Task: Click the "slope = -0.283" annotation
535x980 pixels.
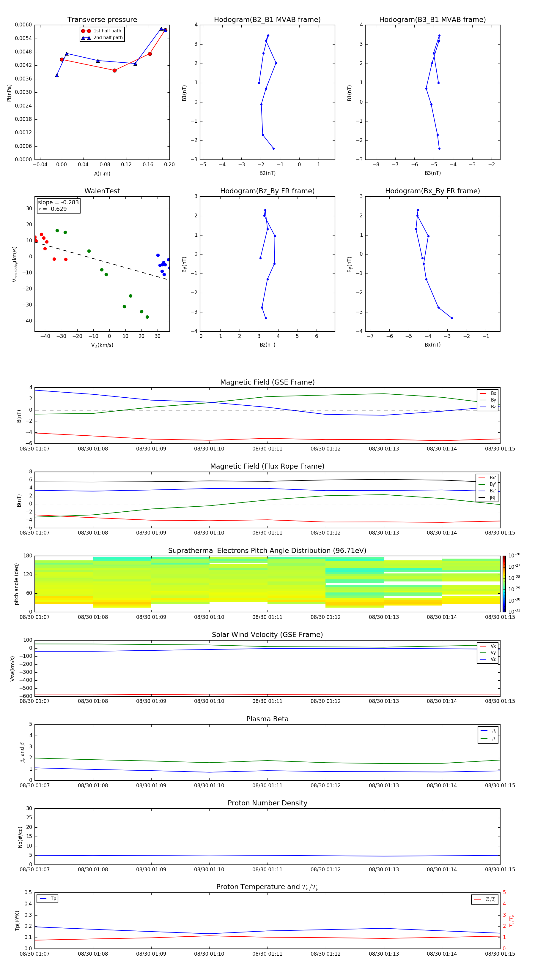Action: [x=58, y=203]
